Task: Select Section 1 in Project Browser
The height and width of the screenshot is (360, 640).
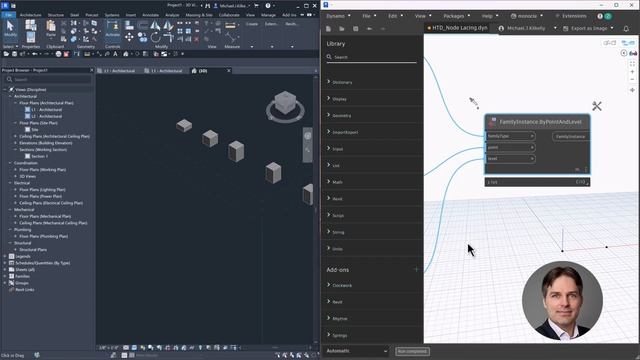Action: click(39, 156)
